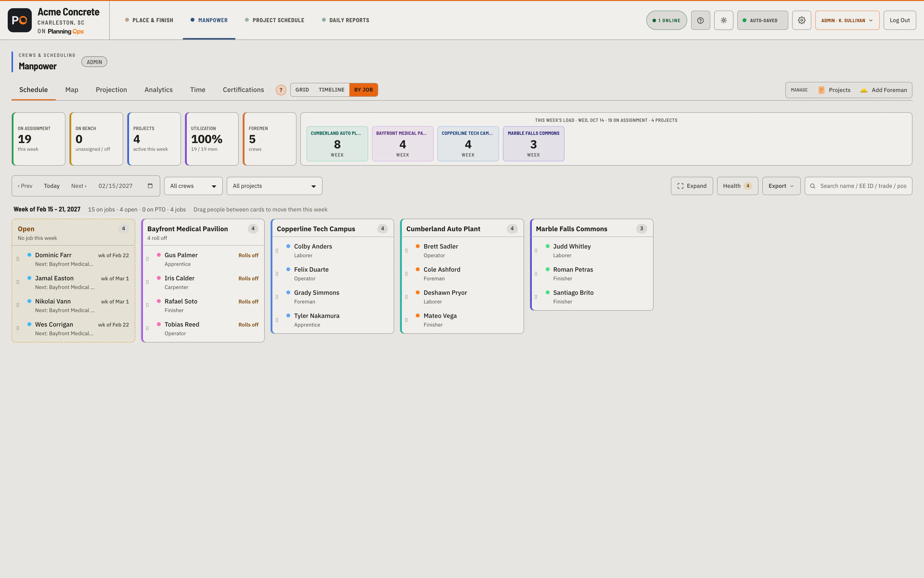Open the settings gear icon

(802, 20)
